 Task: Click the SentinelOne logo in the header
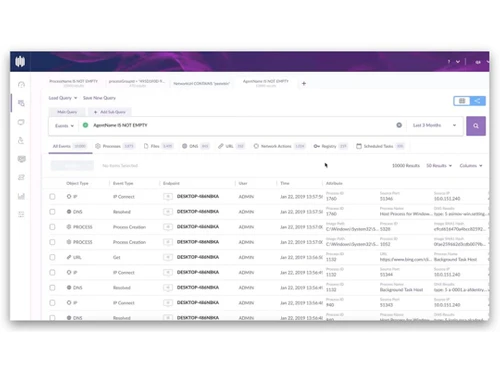tap(20, 62)
